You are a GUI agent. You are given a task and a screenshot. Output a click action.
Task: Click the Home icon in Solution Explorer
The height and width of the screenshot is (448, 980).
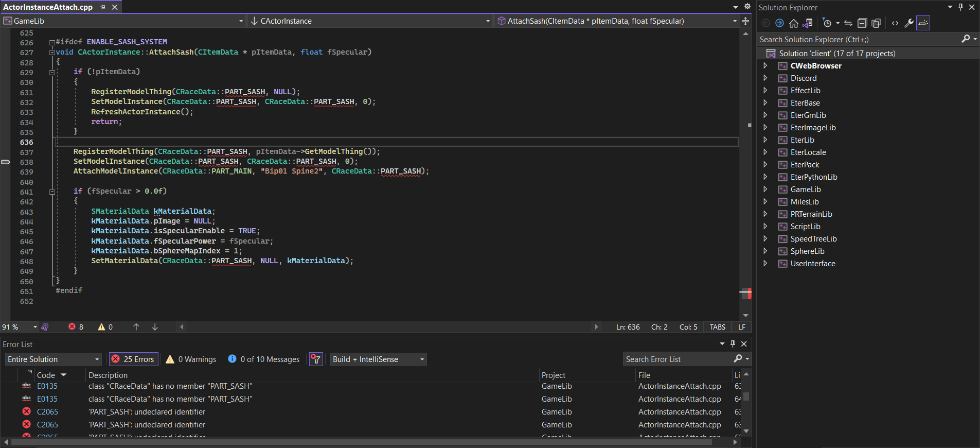coord(793,23)
